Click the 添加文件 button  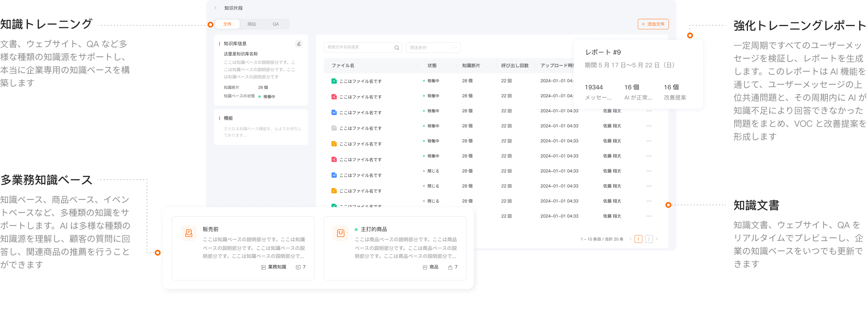pyautogui.click(x=653, y=24)
